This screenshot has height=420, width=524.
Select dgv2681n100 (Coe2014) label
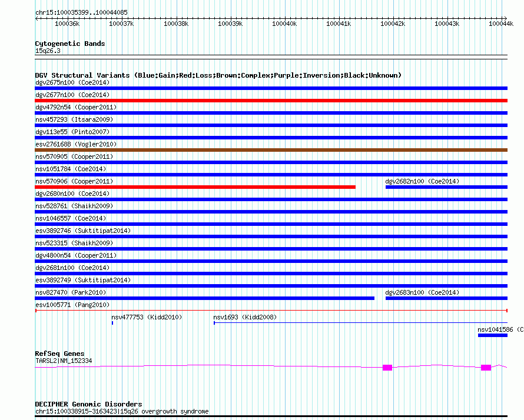[x=72, y=268]
